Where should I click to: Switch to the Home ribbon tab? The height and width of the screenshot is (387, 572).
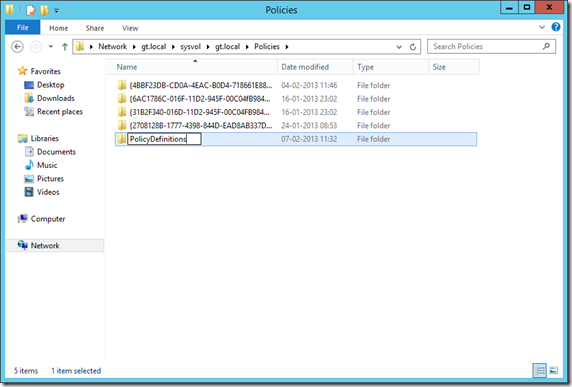[59, 28]
